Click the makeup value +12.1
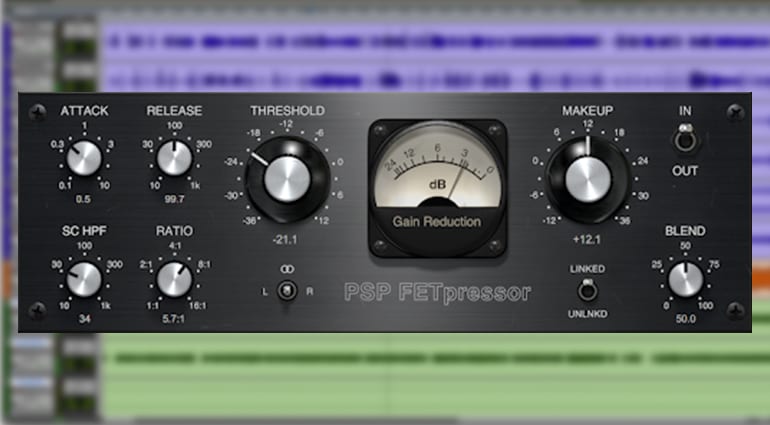This screenshot has width=770, height=425. coord(586,240)
